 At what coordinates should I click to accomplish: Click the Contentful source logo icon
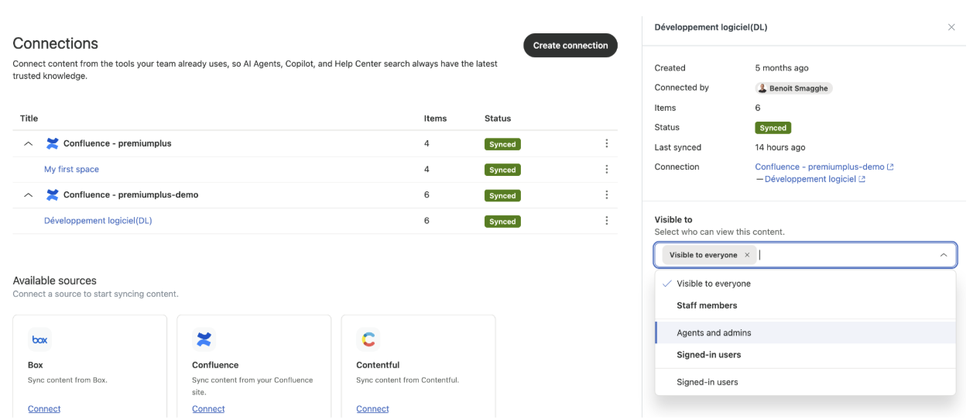(x=368, y=339)
